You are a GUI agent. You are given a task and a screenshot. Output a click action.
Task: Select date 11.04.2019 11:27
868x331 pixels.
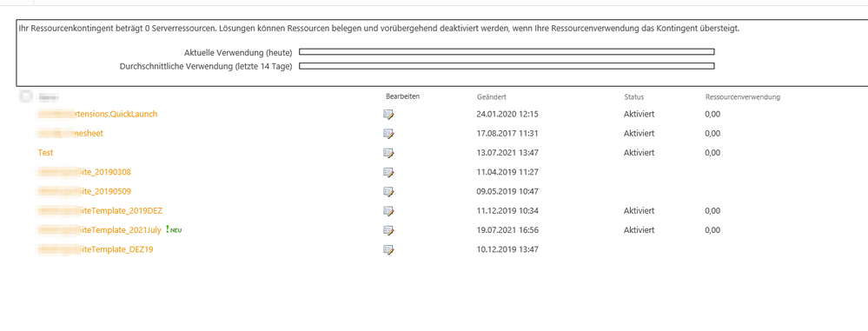tap(507, 172)
